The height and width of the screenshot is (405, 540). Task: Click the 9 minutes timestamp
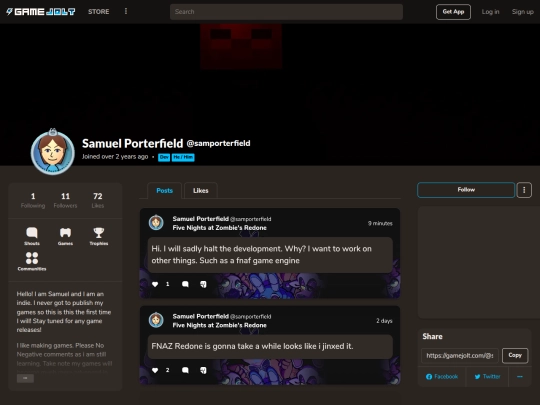coord(380,223)
